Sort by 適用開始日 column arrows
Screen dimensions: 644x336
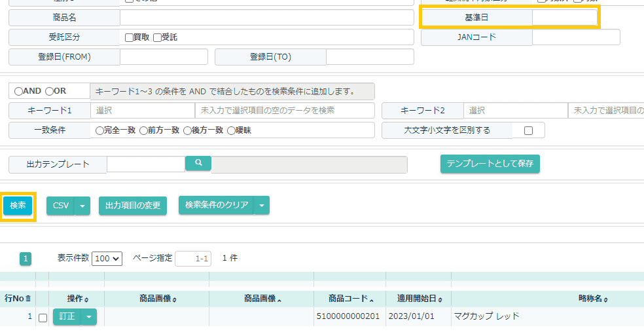coord(440,300)
